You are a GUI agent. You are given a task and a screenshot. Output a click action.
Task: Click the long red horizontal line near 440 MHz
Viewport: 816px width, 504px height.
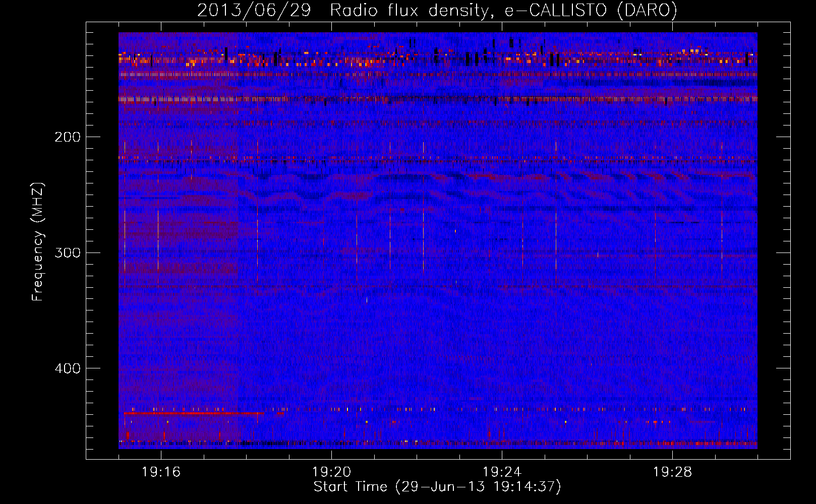(194, 413)
